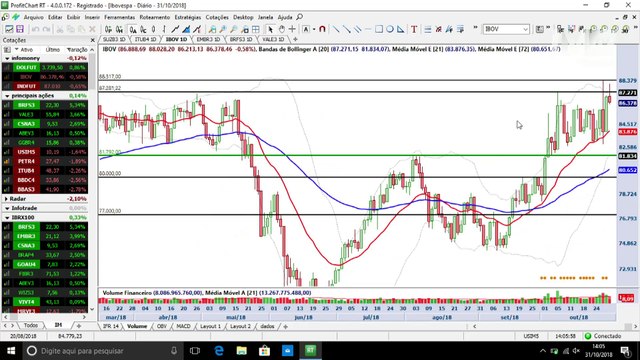Switch to the EMBR3 1D chart tab
The image size is (640, 360).
(208, 39)
